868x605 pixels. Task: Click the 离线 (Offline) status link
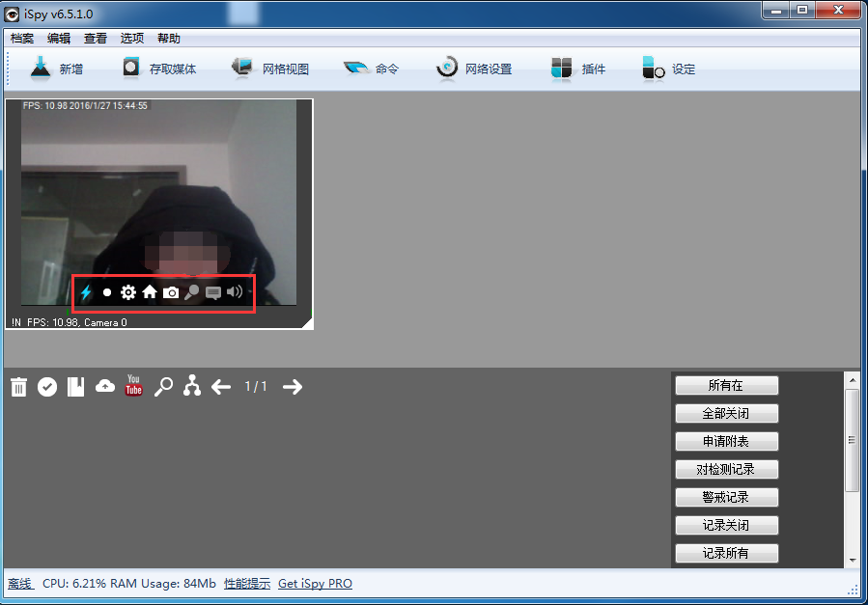(x=20, y=584)
